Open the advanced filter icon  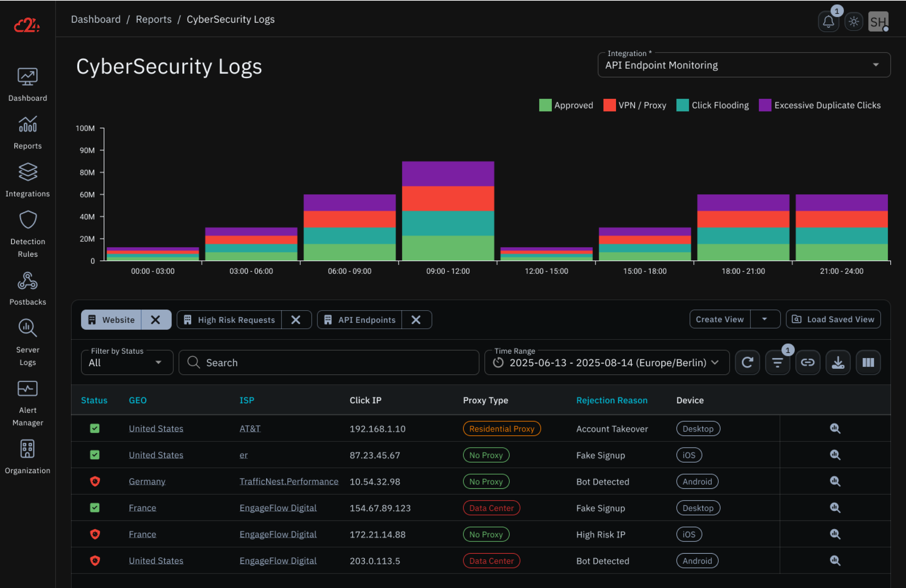pos(777,362)
